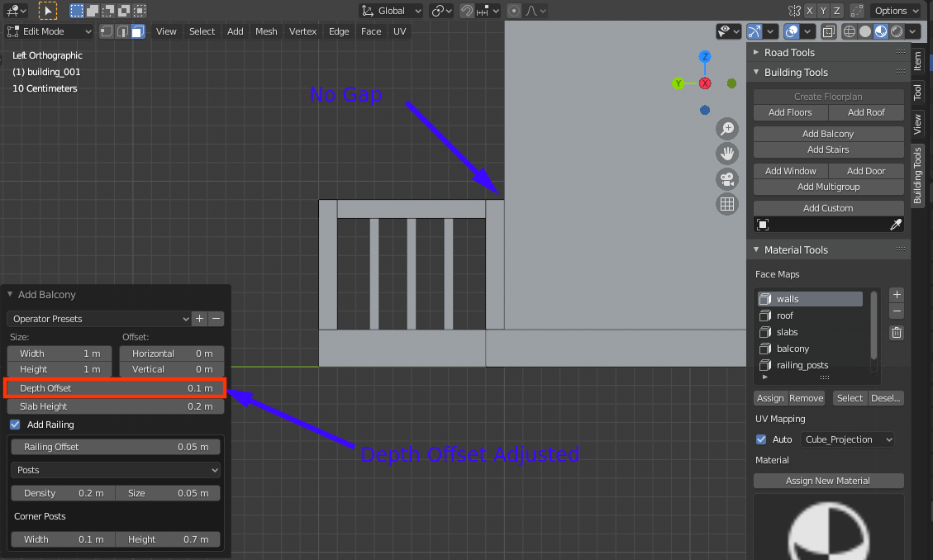
Task: Open the Options dropdown
Action: click(897, 11)
